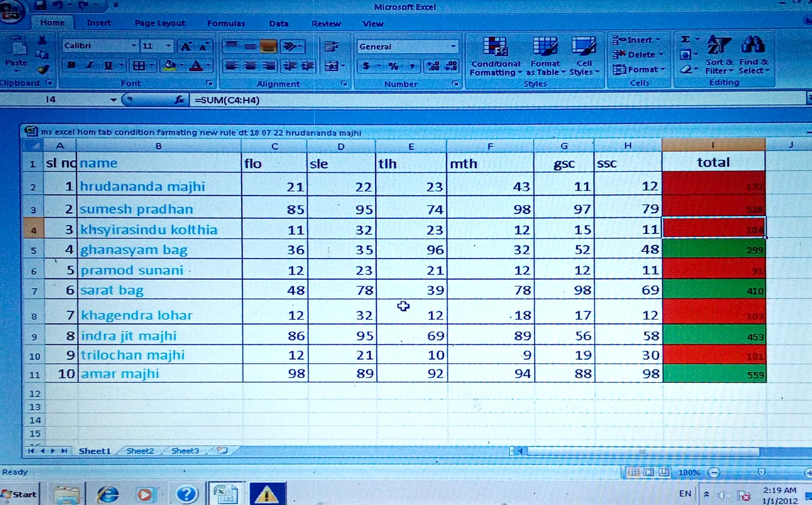The width and height of the screenshot is (812, 505).
Task: Open the General number format dropdown
Action: point(453,46)
